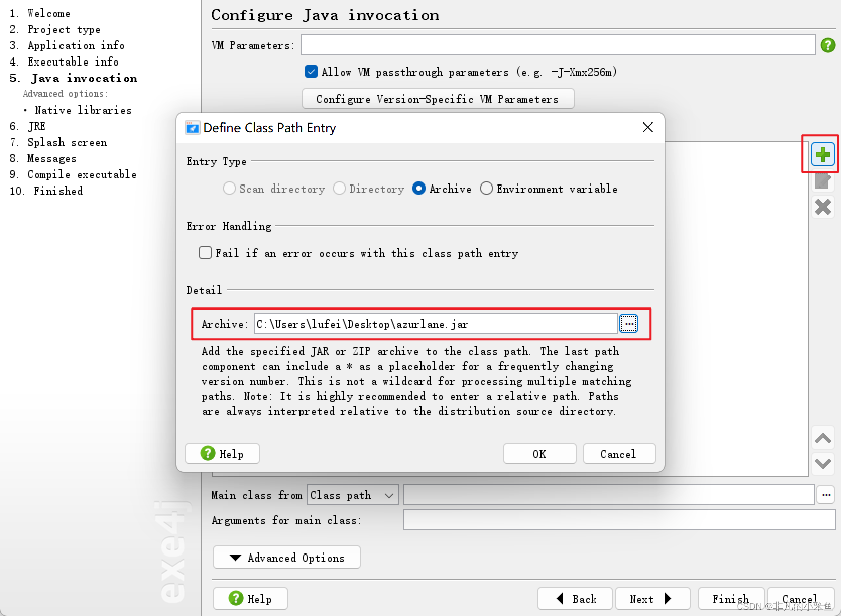The image size is (841, 616).
Task: Click the VM Parameters text field
Action: 558,45
